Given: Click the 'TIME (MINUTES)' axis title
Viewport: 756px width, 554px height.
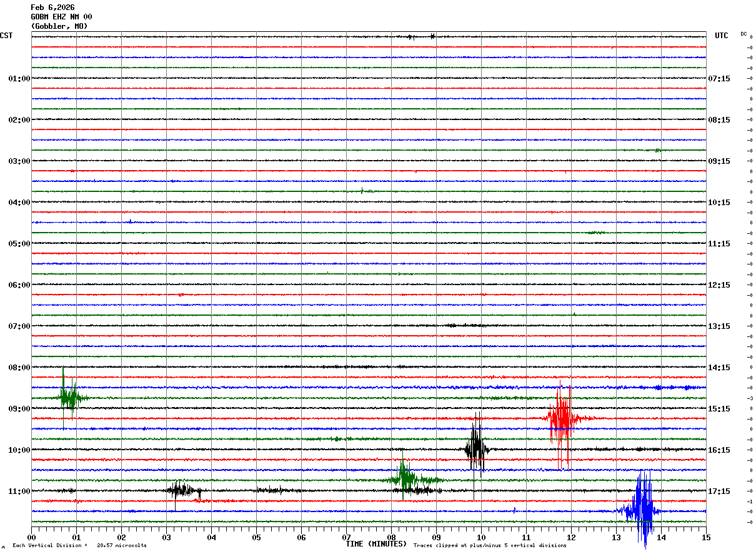Looking at the screenshot, I should click(x=376, y=544).
